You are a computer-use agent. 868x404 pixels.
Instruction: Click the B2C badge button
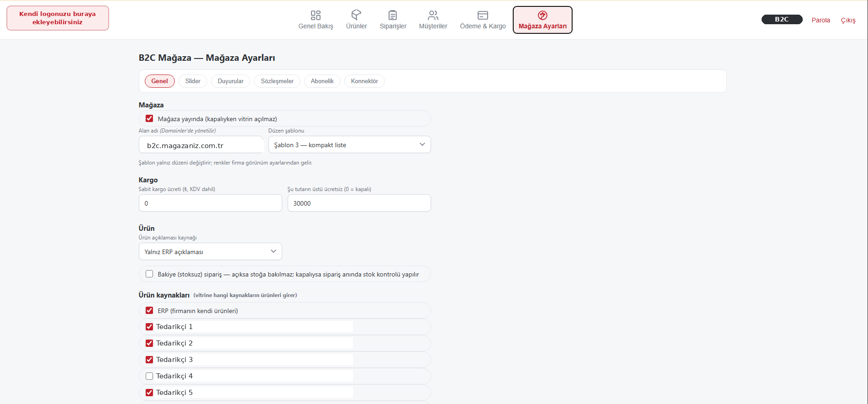(x=782, y=19)
